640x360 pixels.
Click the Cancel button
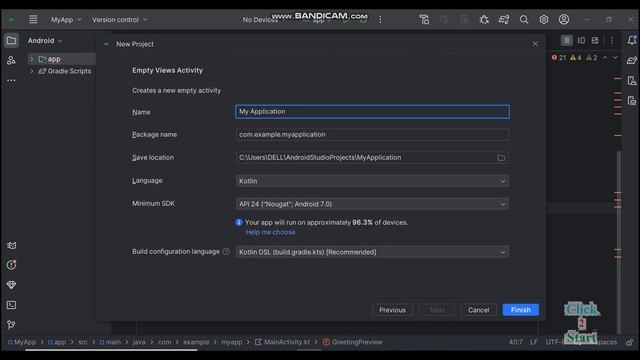478,310
